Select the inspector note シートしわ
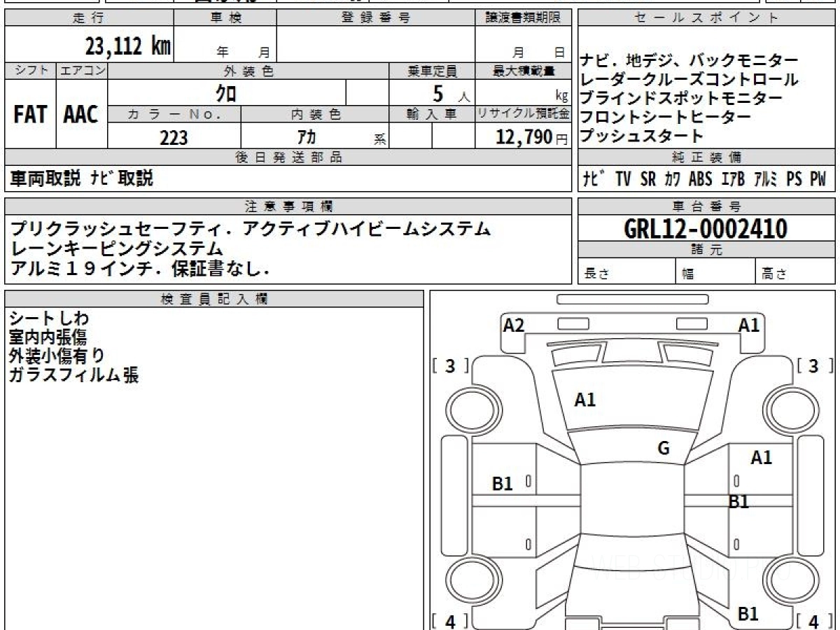 (50, 318)
